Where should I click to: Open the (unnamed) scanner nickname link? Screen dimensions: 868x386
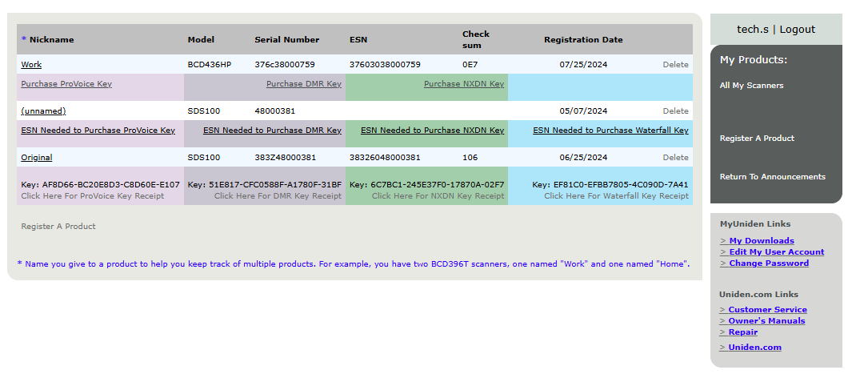coord(43,111)
